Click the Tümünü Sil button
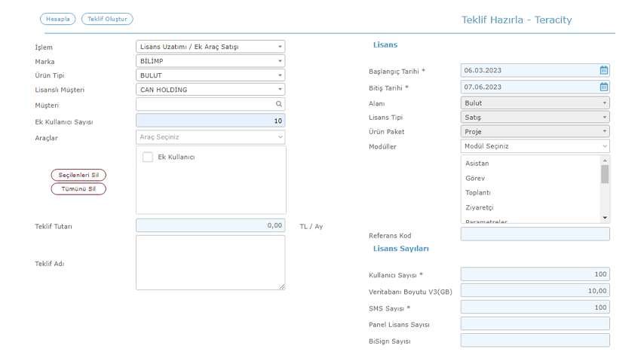This screenshot has width=644, height=361. pyautogui.click(x=78, y=189)
